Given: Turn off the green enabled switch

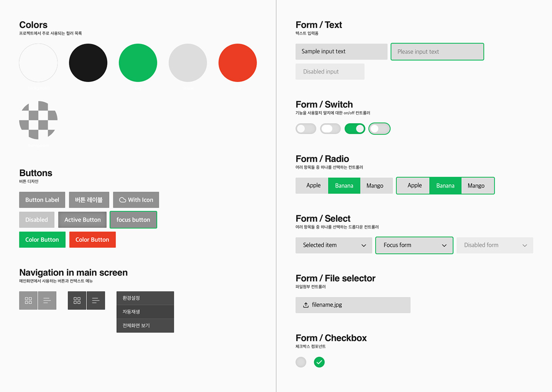Looking at the screenshot, I should tap(355, 129).
